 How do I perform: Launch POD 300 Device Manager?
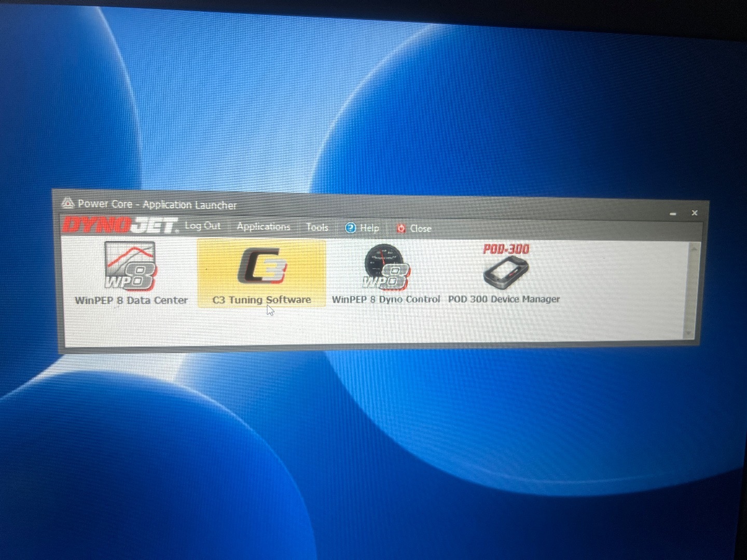[x=504, y=273]
